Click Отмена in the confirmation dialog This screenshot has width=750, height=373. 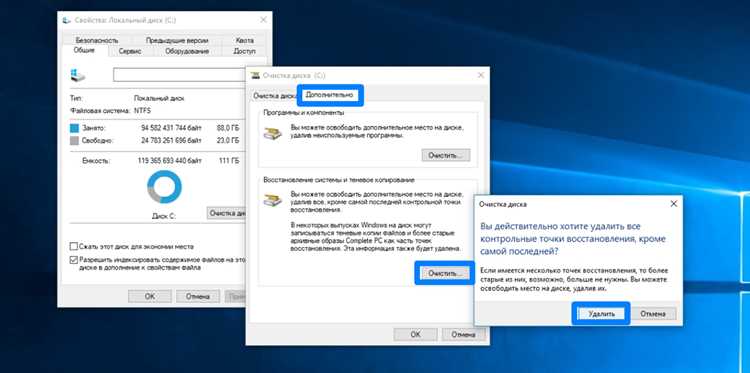653,314
